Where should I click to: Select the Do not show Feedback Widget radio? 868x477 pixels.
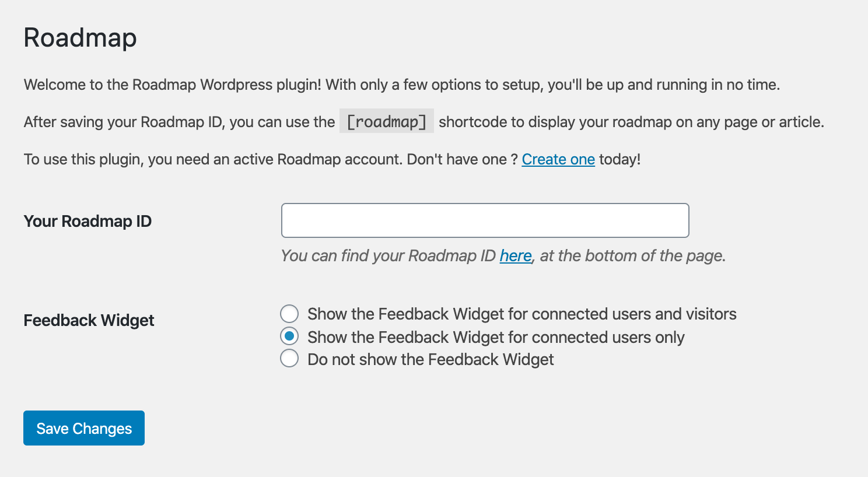coord(289,359)
